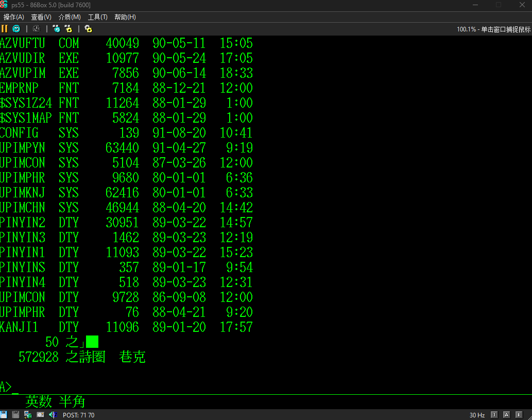Toggle the Caps Lock indicator in status bar
The image size is (532, 420).
tap(506, 415)
